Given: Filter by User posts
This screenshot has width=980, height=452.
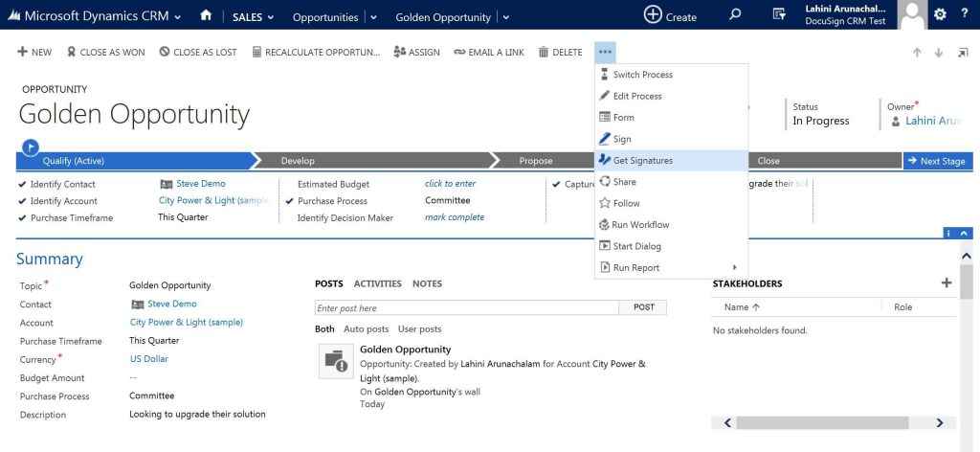Looking at the screenshot, I should click(419, 328).
